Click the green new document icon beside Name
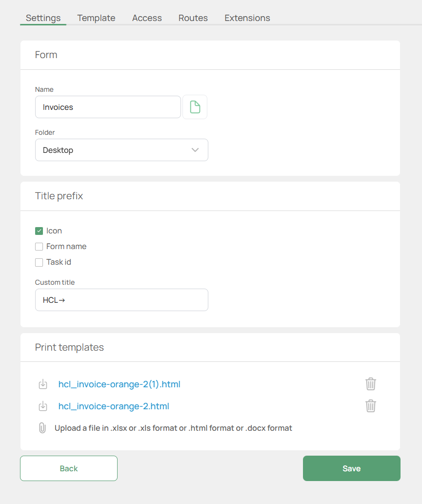Image resolution: width=422 pixels, height=504 pixels. click(195, 106)
